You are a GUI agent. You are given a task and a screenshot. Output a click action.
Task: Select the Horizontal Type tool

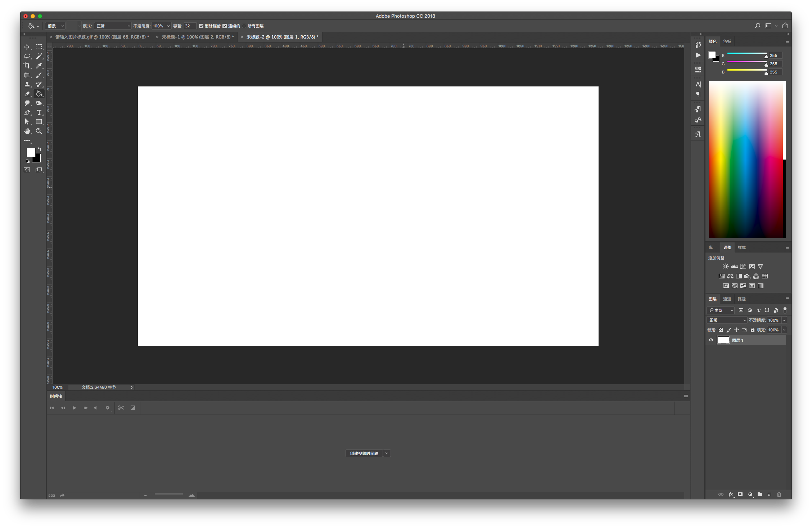(39, 113)
